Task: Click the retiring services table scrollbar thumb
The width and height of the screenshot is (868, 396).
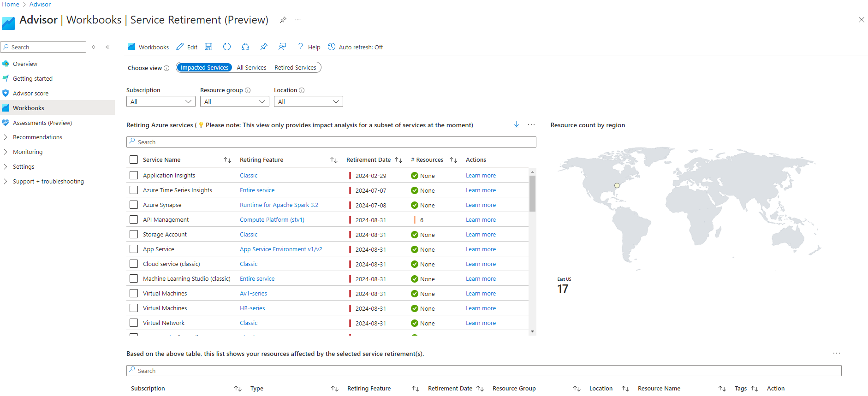Action: click(x=532, y=194)
